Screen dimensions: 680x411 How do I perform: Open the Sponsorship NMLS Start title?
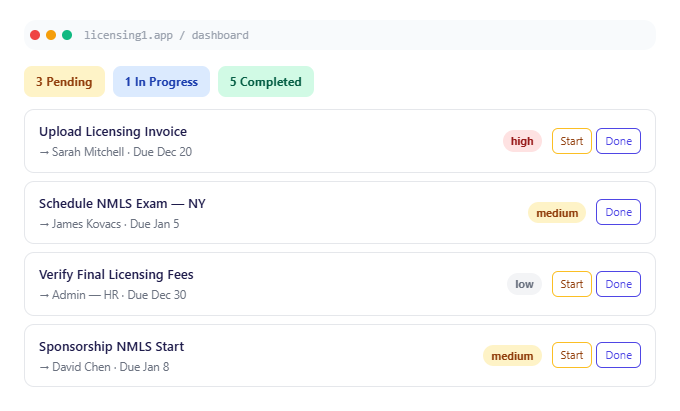point(111,346)
